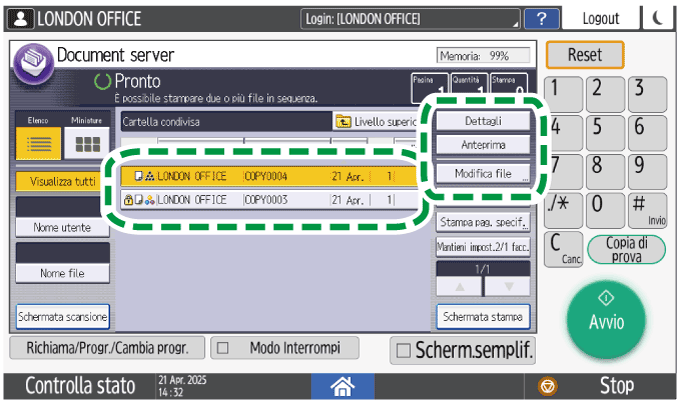Screen dimensions: 680x404
Task: Open the Document server app icon
Action: pos(33,63)
